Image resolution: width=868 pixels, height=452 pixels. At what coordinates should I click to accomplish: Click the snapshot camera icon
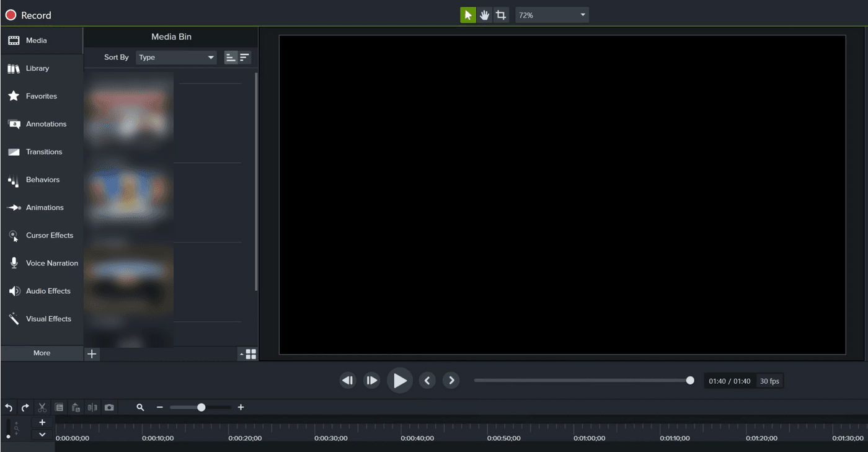pos(109,407)
